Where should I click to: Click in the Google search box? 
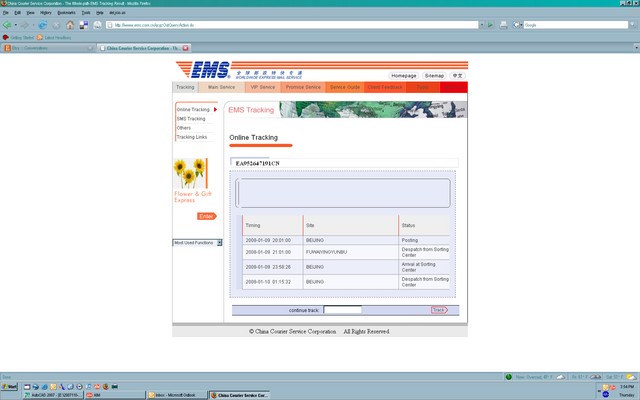point(576,25)
